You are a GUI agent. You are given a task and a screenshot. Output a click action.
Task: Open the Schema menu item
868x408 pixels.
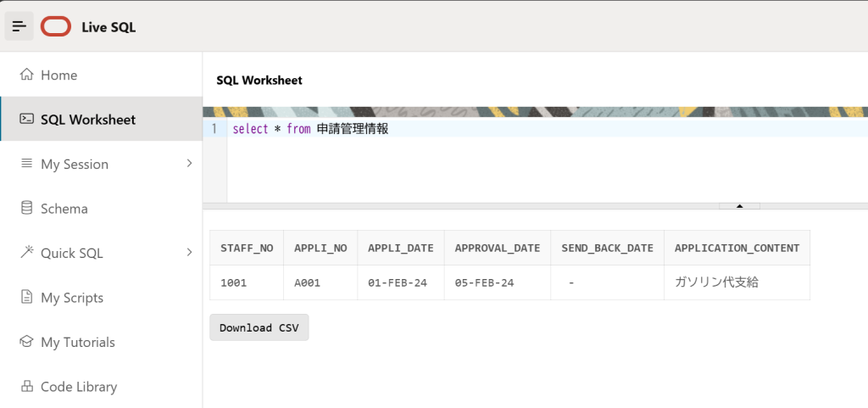[64, 209]
